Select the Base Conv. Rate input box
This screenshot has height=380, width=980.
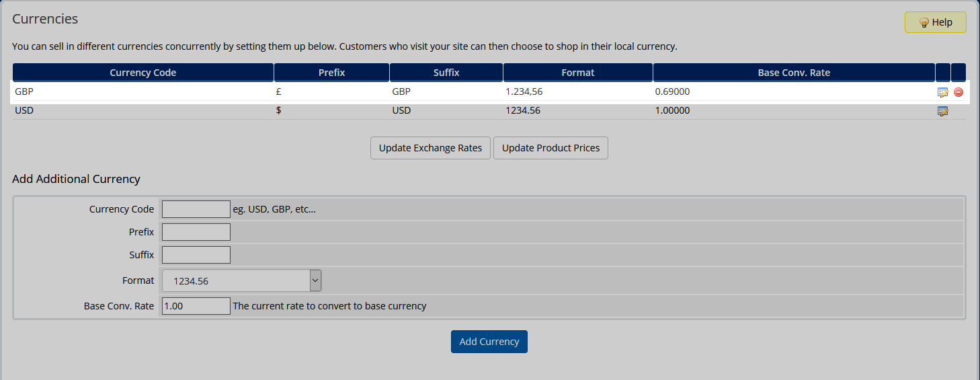point(196,306)
